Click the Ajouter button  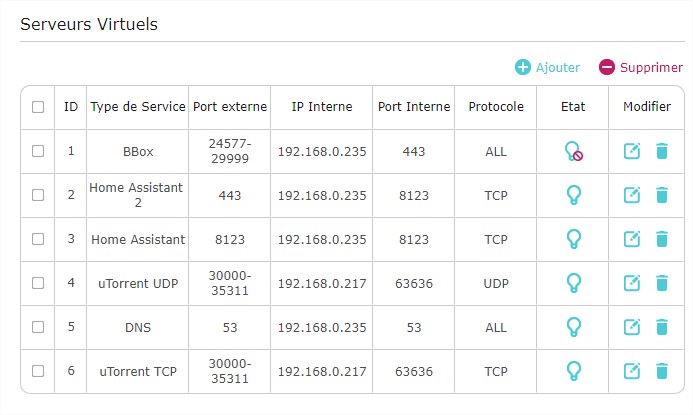click(x=547, y=67)
